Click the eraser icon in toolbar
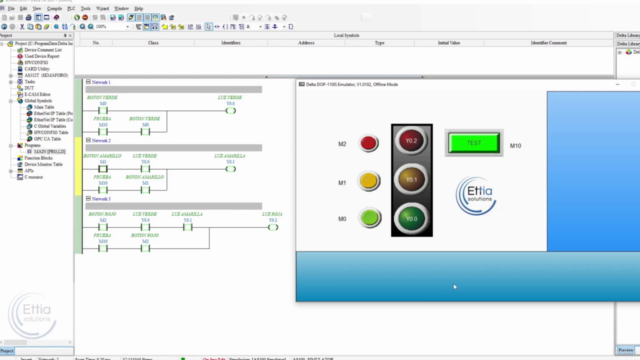Image resolution: width=640 pixels, height=360 pixels. point(47,27)
